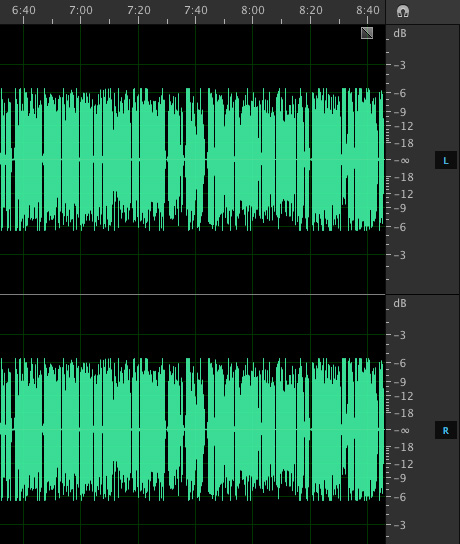Click the 7:20 mark on the time ruler
Image resolution: width=460 pixels, height=544 pixels.
pos(138,10)
